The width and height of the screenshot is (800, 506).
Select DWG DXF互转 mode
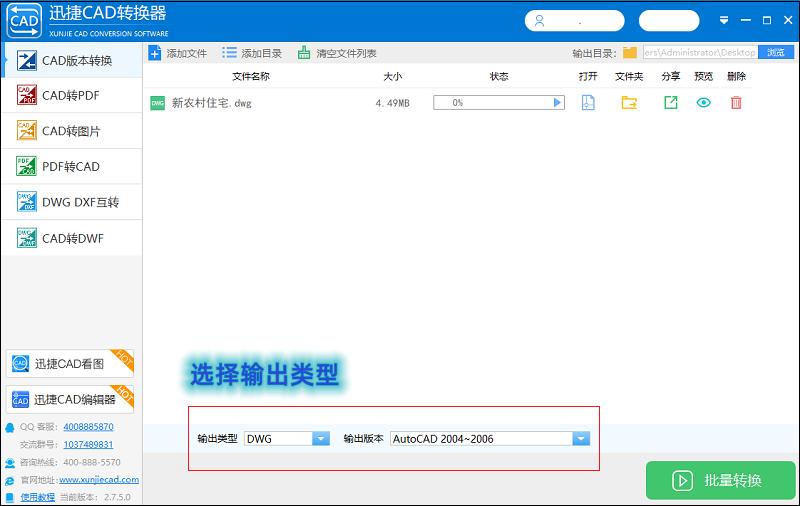click(x=71, y=202)
